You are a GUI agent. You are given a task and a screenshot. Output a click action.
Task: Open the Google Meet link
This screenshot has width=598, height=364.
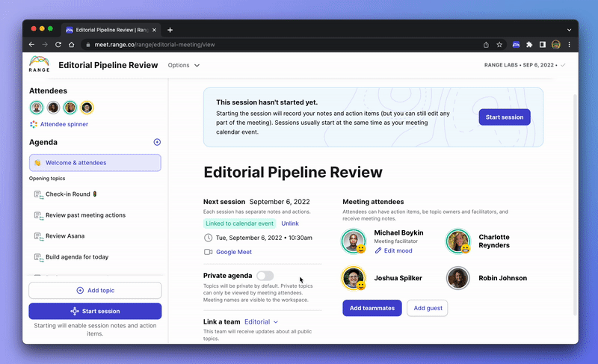(234, 252)
